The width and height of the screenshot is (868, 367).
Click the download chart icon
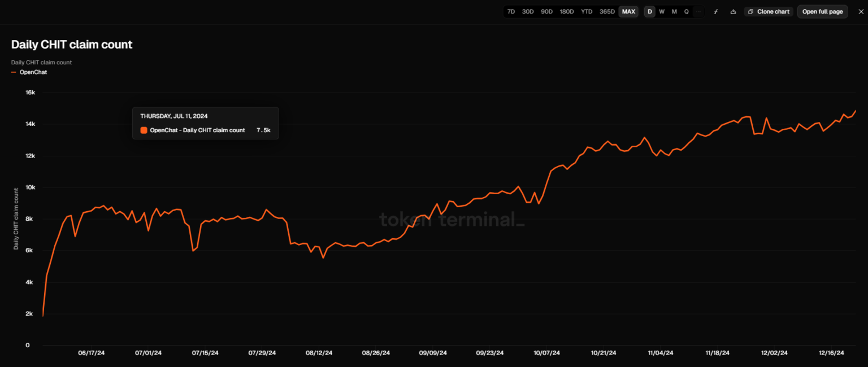pyautogui.click(x=733, y=11)
